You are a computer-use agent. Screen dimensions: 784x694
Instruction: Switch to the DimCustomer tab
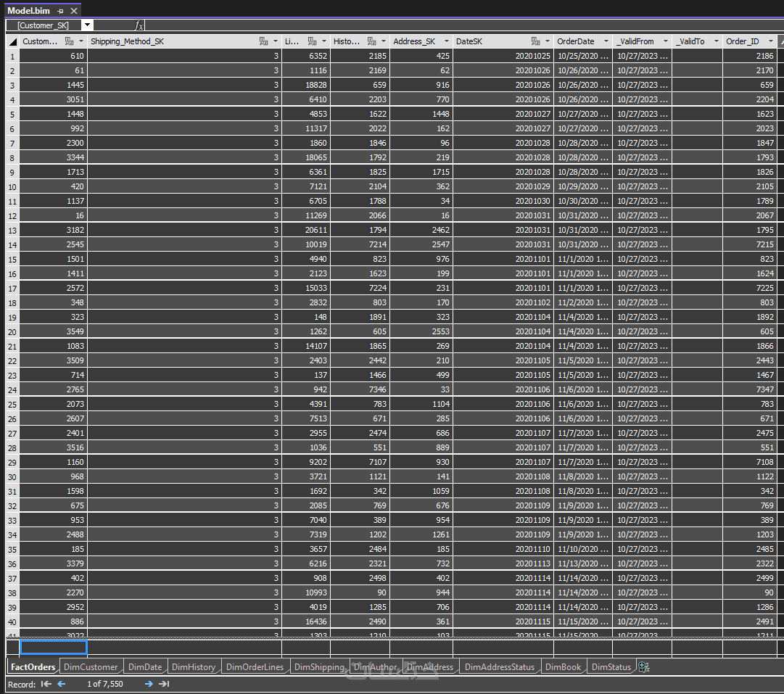pos(91,667)
